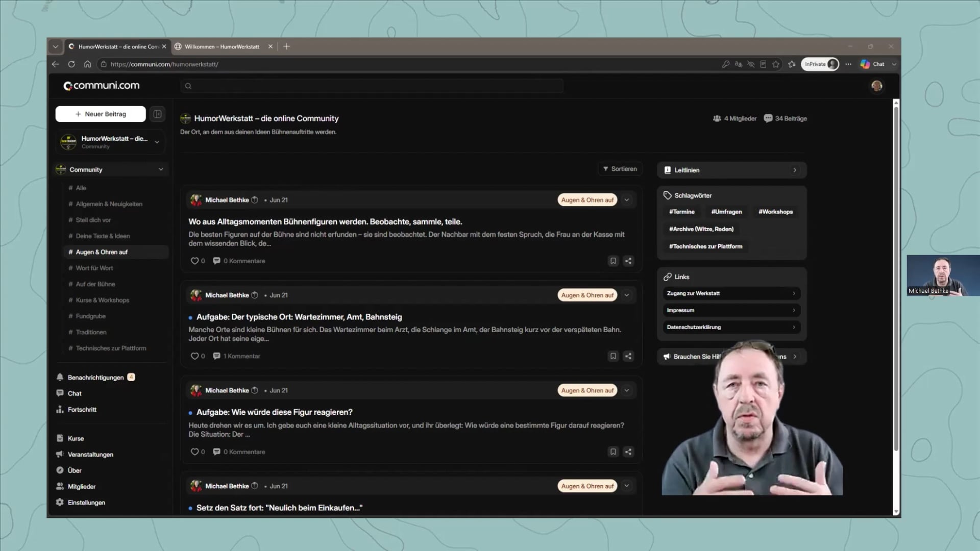Open Veranstaltungen in the sidebar
Screen dimensions: 980x551
click(x=90, y=455)
